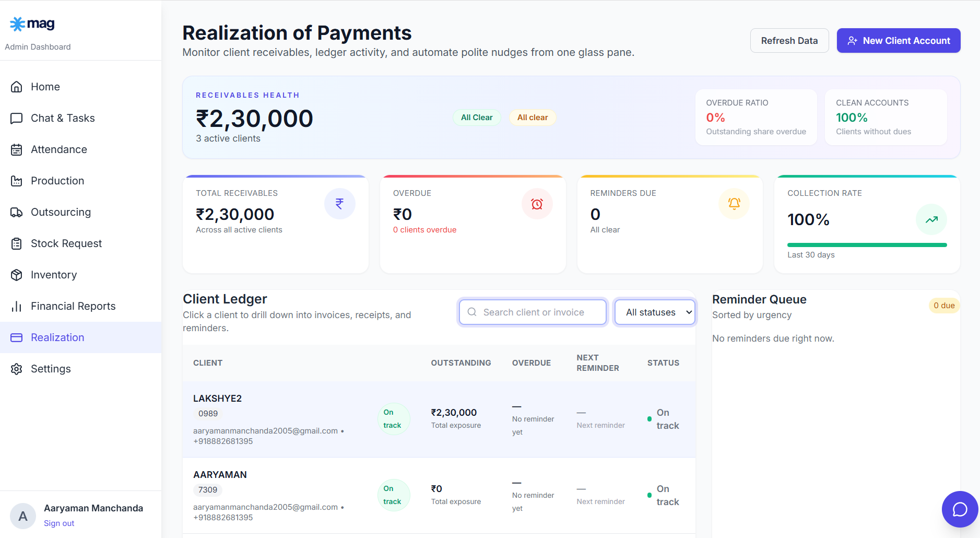Click the Last 30 days progress bar
The image size is (980, 538).
point(867,244)
